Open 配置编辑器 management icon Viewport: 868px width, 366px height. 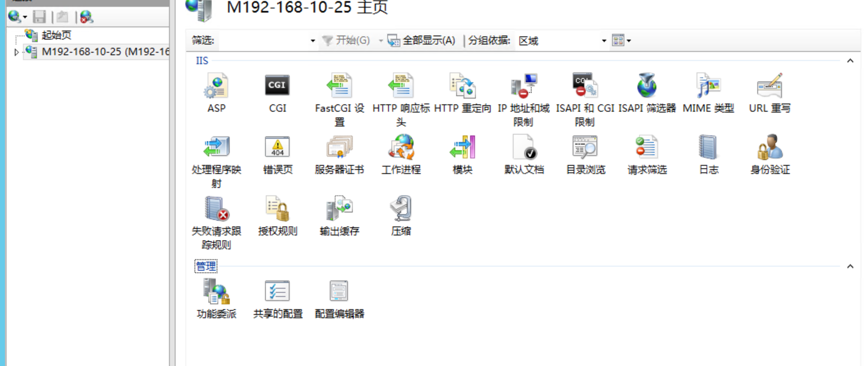[x=339, y=291]
